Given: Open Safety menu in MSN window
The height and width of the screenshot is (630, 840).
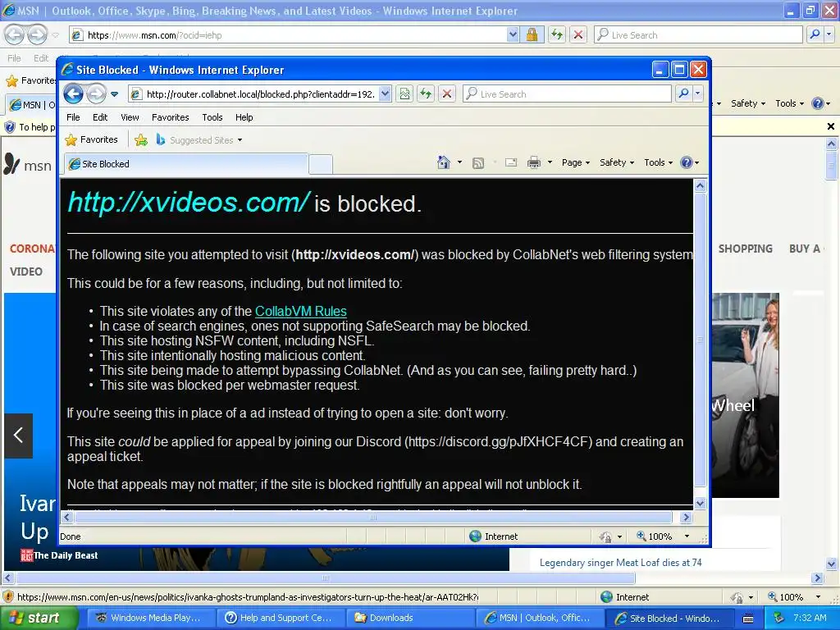Looking at the screenshot, I should tap(748, 103).
